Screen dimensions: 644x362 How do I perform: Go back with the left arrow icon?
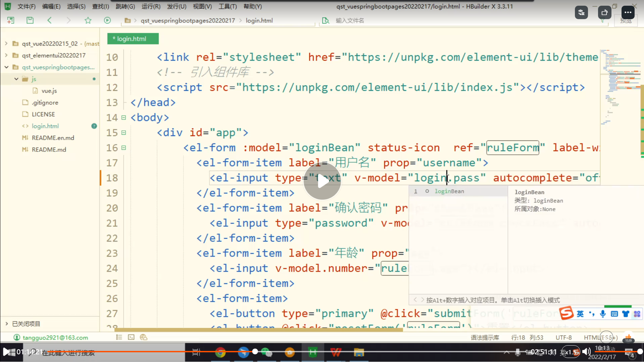coord(49,20)
